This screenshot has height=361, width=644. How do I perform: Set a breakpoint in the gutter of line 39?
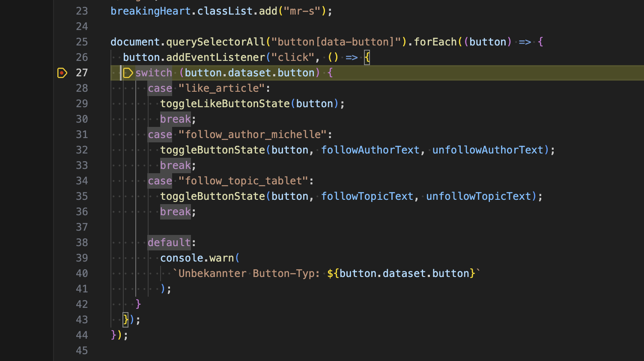tap(63, 258)
